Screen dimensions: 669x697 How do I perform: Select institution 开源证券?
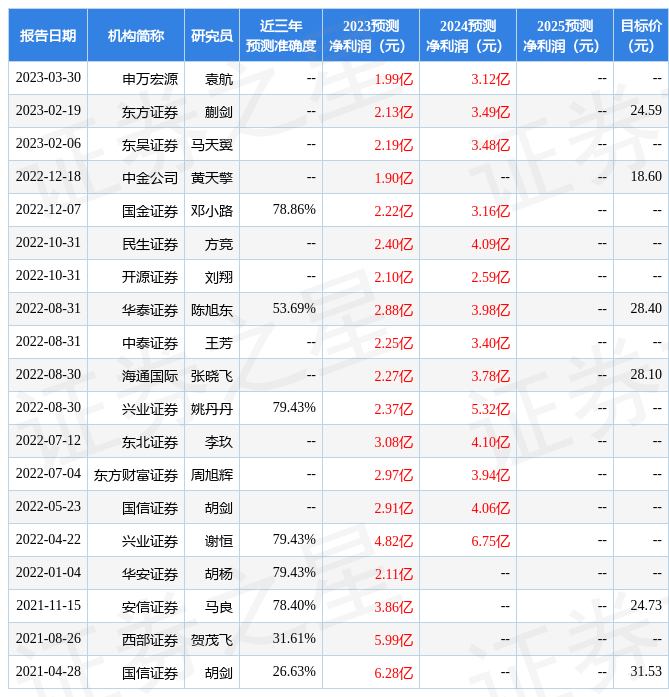pyautogui.click(x=150, y=276)
